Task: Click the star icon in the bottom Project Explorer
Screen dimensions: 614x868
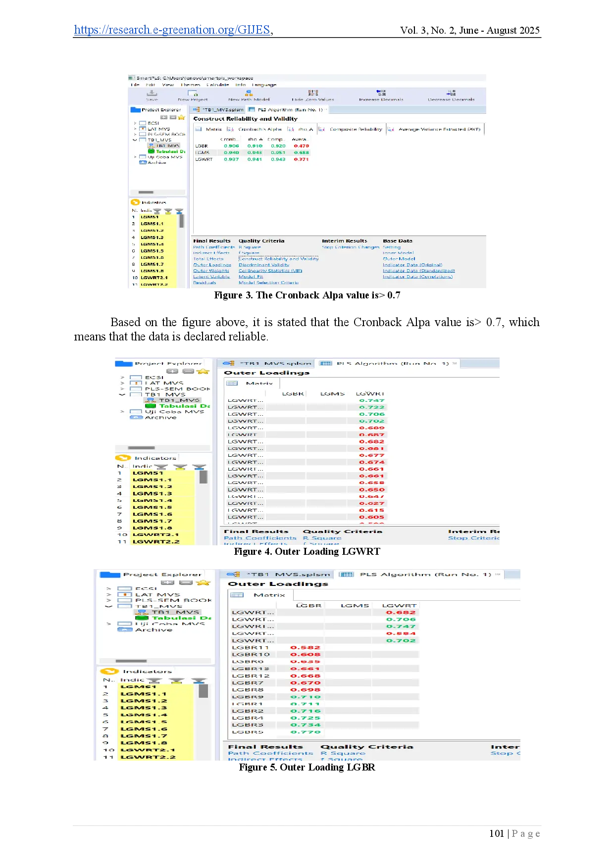Action: point(204,582)
